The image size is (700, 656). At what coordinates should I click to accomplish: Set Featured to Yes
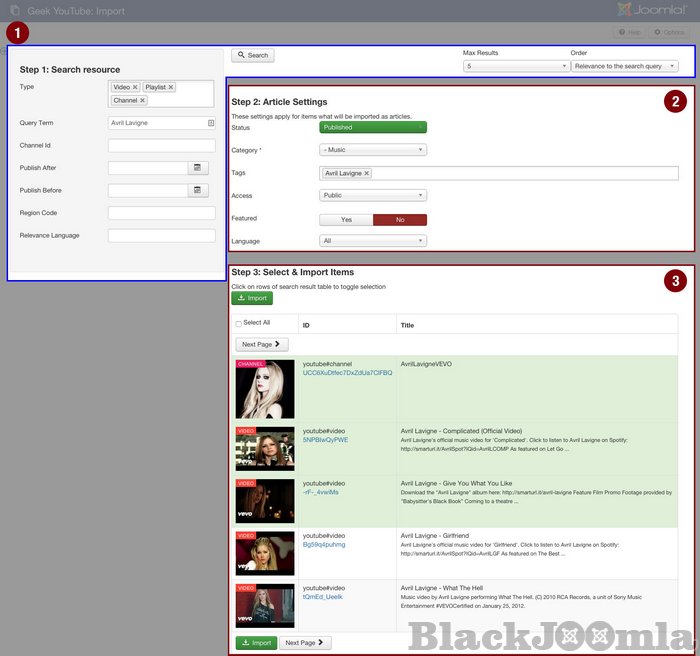[346, 219]
